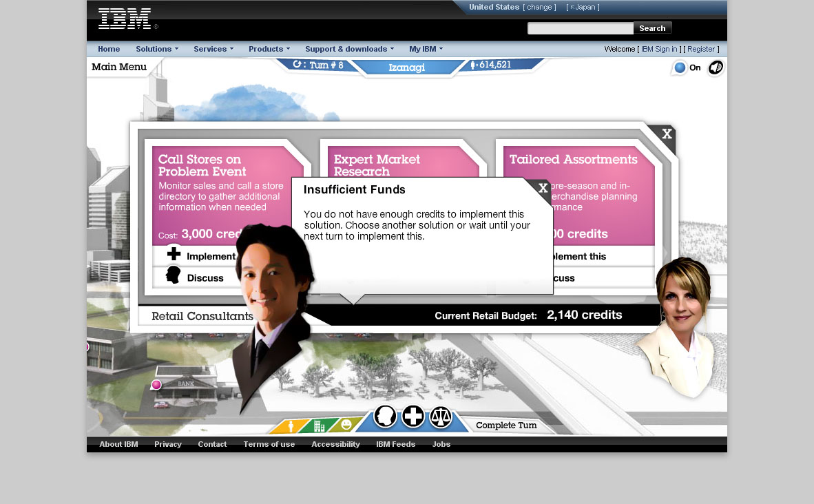Click the 2,140 credits budget value

[584, 315]
